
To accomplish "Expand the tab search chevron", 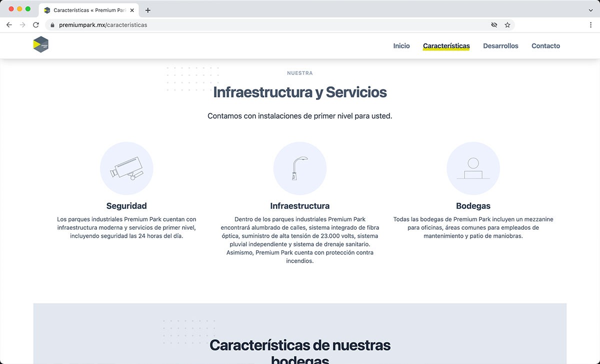I will pyautogui.click(x=591, y=10).
